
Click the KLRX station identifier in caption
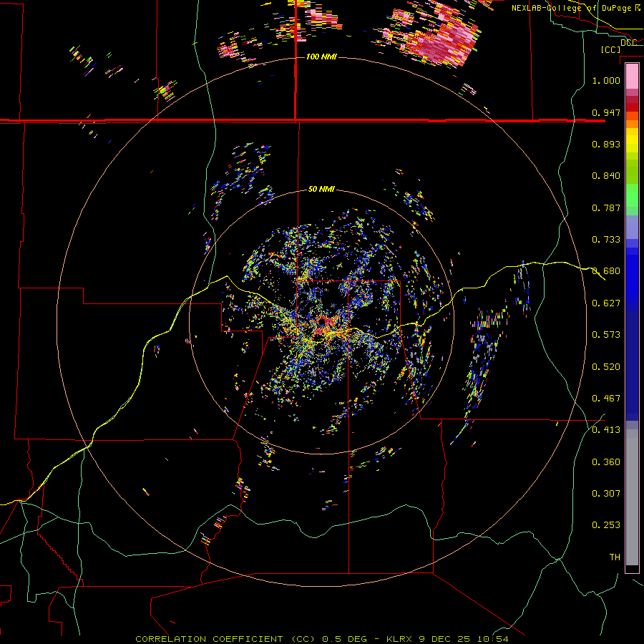point(401,639)
